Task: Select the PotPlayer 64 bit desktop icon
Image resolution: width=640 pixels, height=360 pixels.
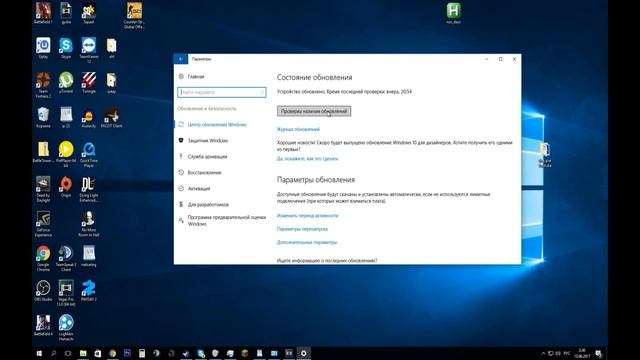Action: (66, 154)
